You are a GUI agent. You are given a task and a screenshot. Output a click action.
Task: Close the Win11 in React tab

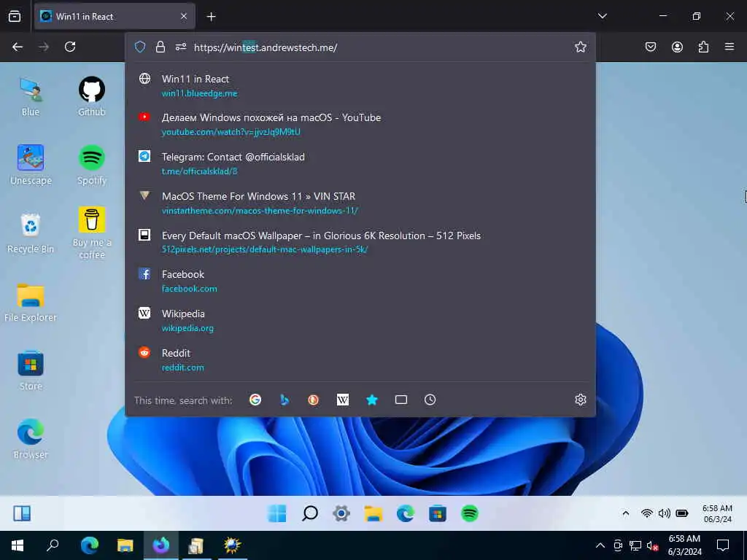(x=184, y=17)
